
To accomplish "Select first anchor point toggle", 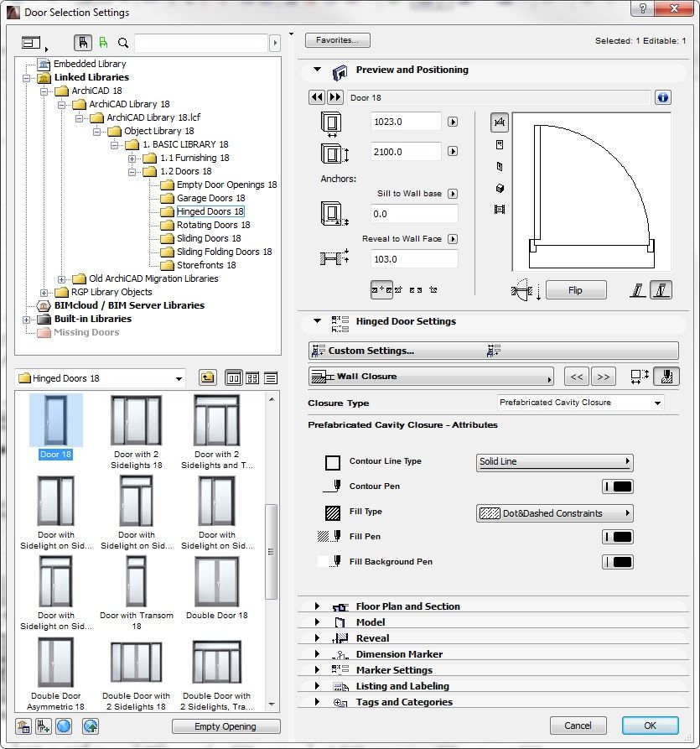I will click(381, 290).
